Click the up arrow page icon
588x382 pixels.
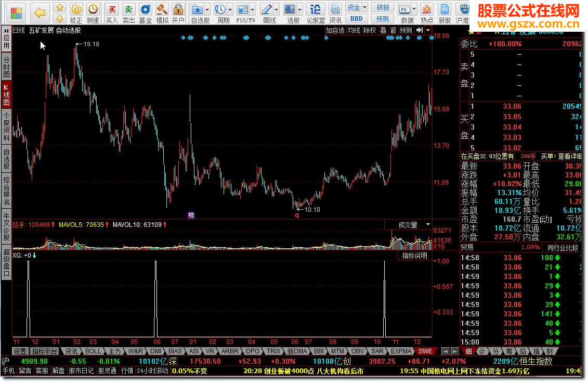point(59,7)
